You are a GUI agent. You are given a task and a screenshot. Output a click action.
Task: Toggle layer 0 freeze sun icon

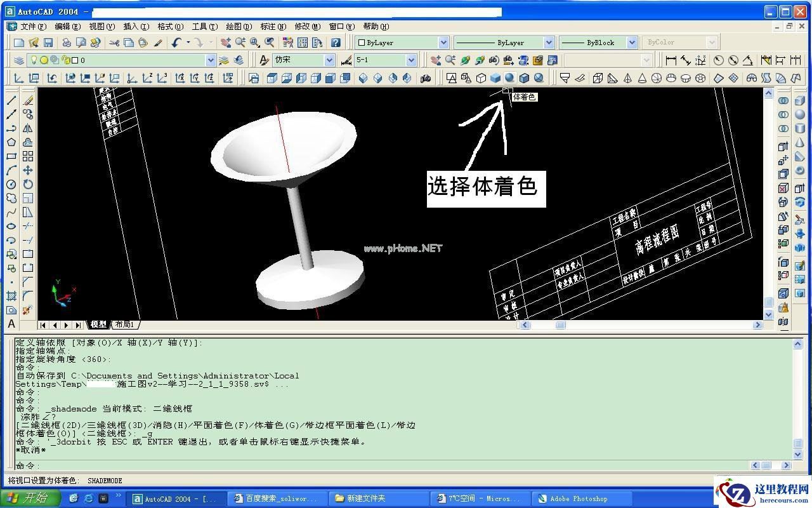44,60
